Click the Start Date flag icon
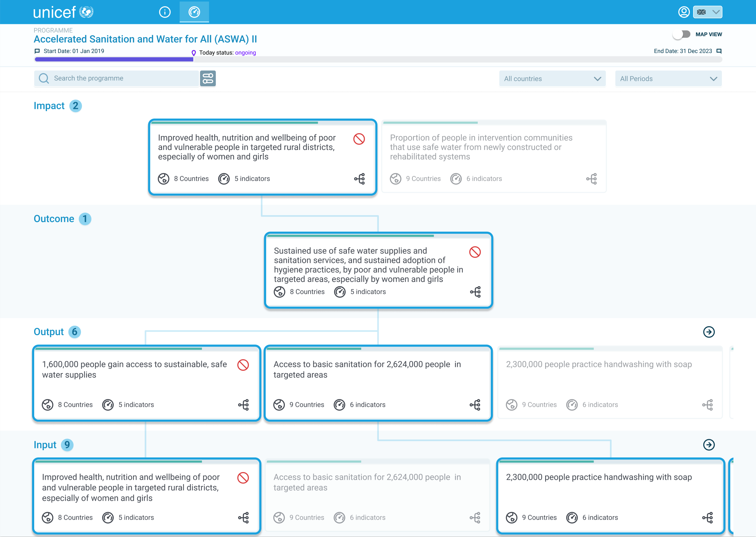The image size is (756, 537). 37,51
